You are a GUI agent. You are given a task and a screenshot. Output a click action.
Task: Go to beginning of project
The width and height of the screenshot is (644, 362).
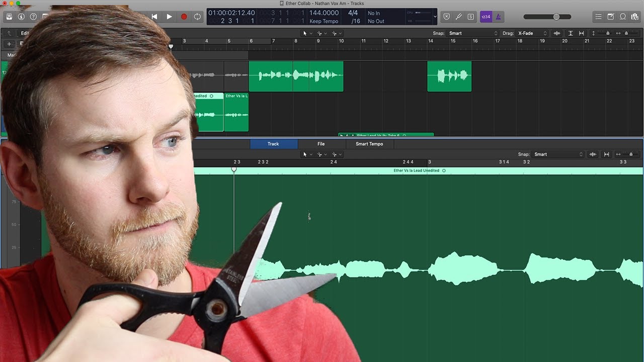(154, 17)
